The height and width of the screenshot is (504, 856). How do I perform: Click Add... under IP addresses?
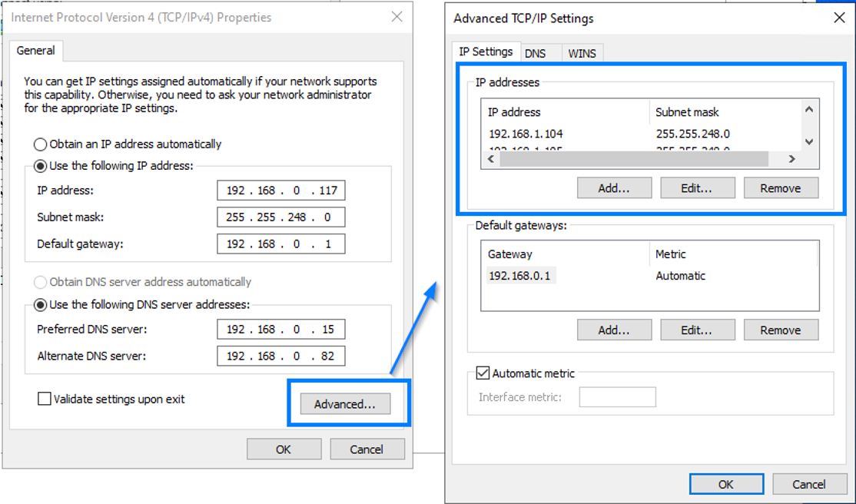[x=614, y=187]
